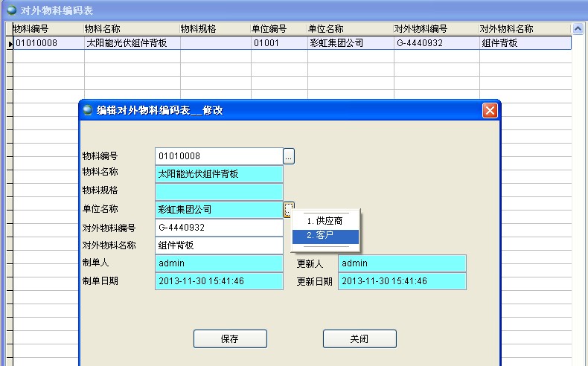Click the 对外物料编号 input field
This screenshot has width=588, height=366.
[218, 228]
